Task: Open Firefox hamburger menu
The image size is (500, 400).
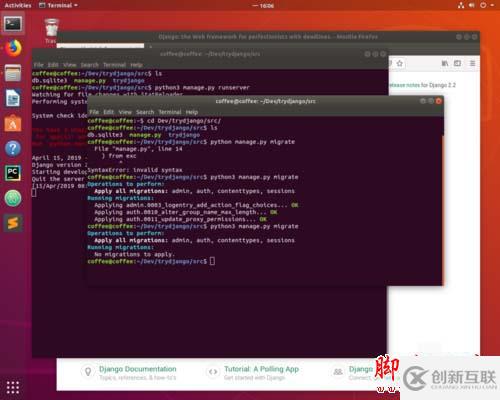Action: (x=472, y=63)
